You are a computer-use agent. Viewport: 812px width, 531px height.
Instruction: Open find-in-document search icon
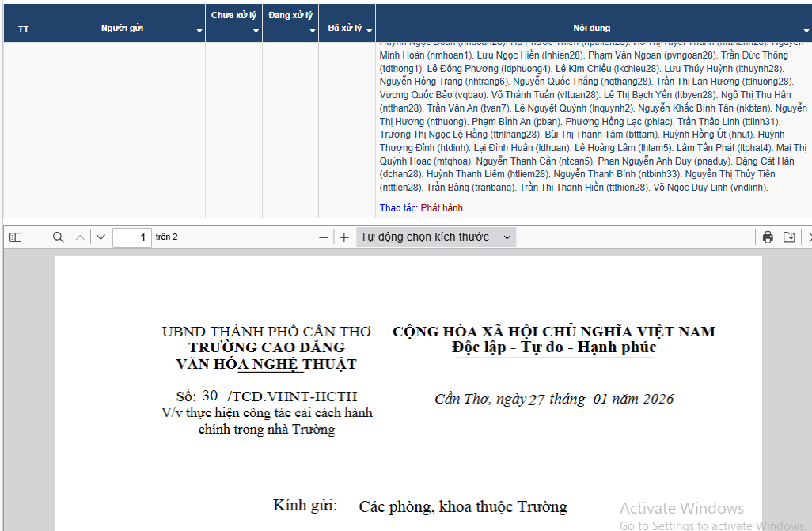coord(59,237)
